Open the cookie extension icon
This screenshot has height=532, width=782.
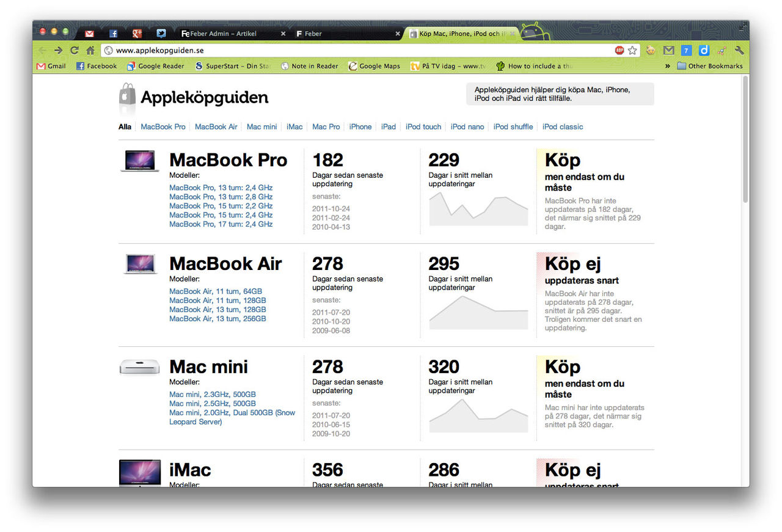651,50
